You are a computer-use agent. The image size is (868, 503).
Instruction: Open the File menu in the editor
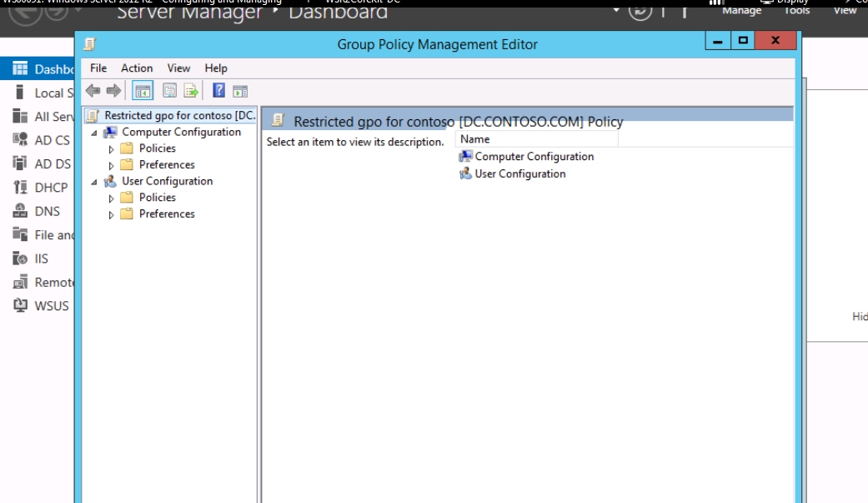[x=98, y=68]
